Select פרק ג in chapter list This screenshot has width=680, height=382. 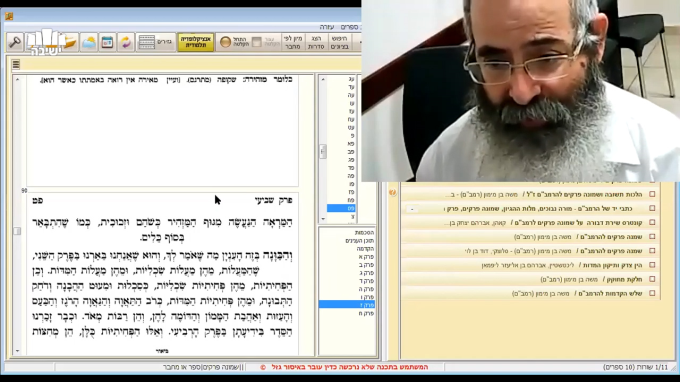click(x=366, y=273)
